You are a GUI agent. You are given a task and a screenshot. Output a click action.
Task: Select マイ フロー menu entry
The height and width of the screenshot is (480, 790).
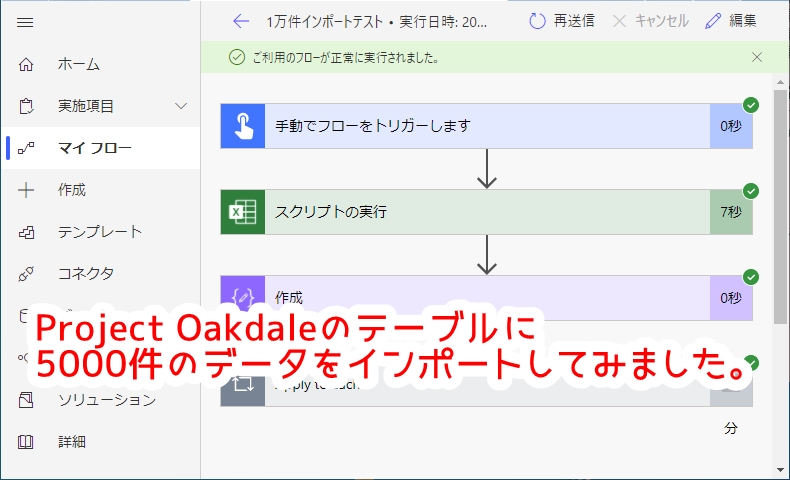click(95, 148)
